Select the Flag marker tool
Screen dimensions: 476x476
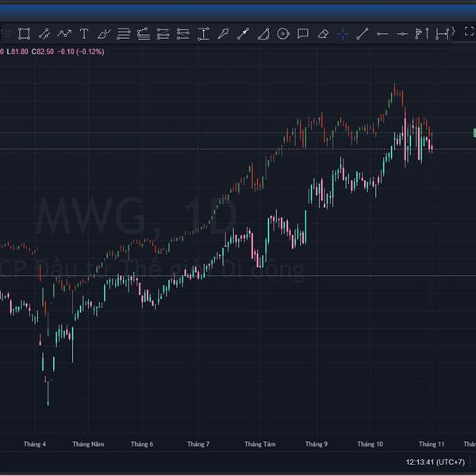[x=418, y=33]
